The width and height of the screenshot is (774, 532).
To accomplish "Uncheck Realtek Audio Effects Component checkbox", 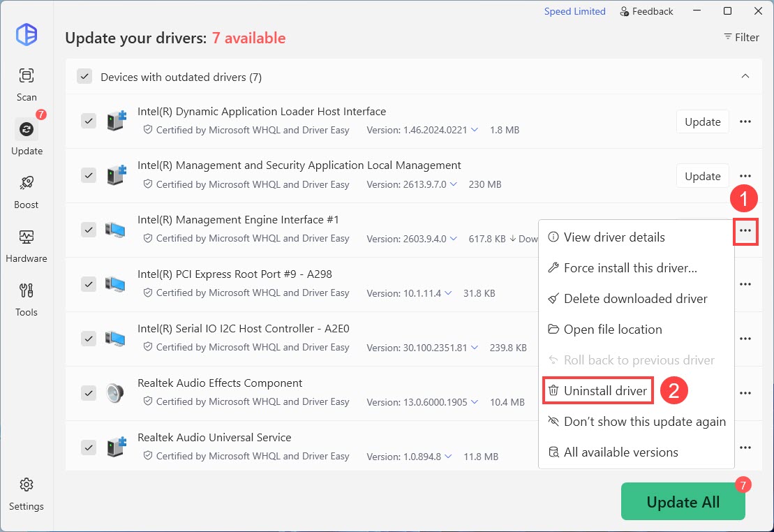I will 89,393.
